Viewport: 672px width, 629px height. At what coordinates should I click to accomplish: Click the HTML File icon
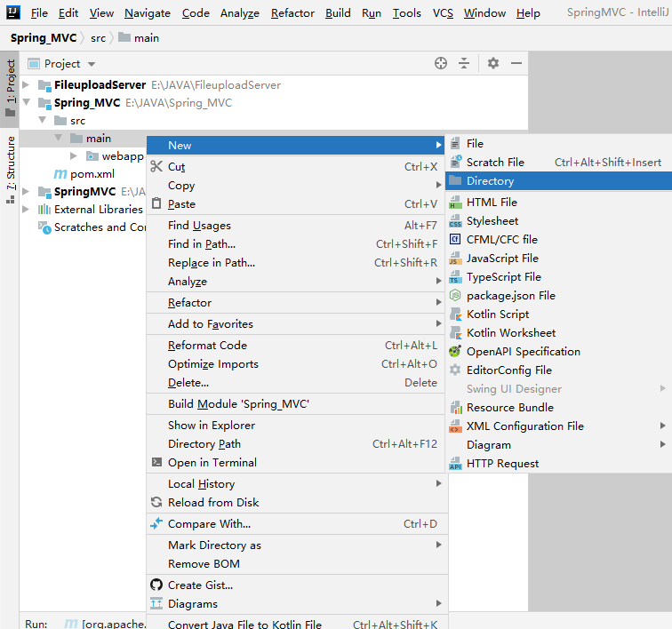click(x=455, y=202)
